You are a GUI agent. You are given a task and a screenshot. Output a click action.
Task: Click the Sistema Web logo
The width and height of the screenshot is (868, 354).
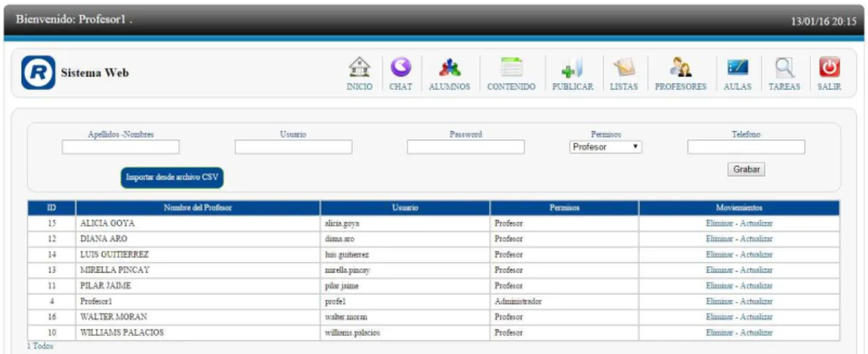(x=38, y=73)
